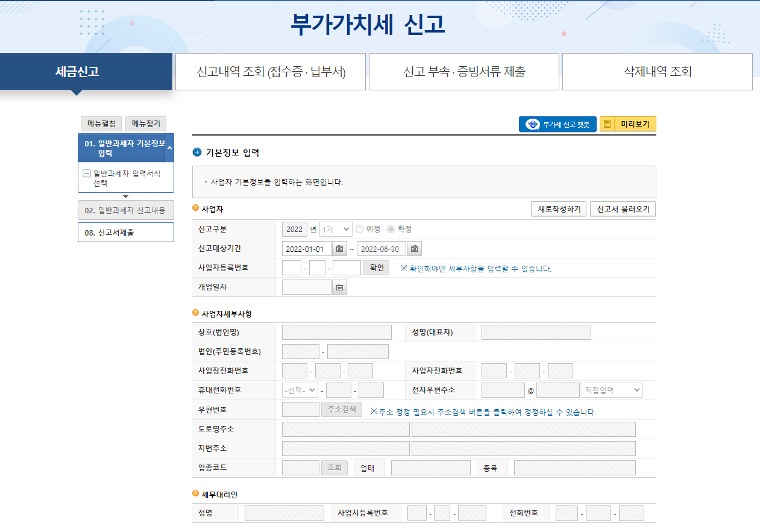The width and height of the screenshot is (760, 532).
Task: Click the 기본정보 입력 arrow icon
Action: coord(197,152)
